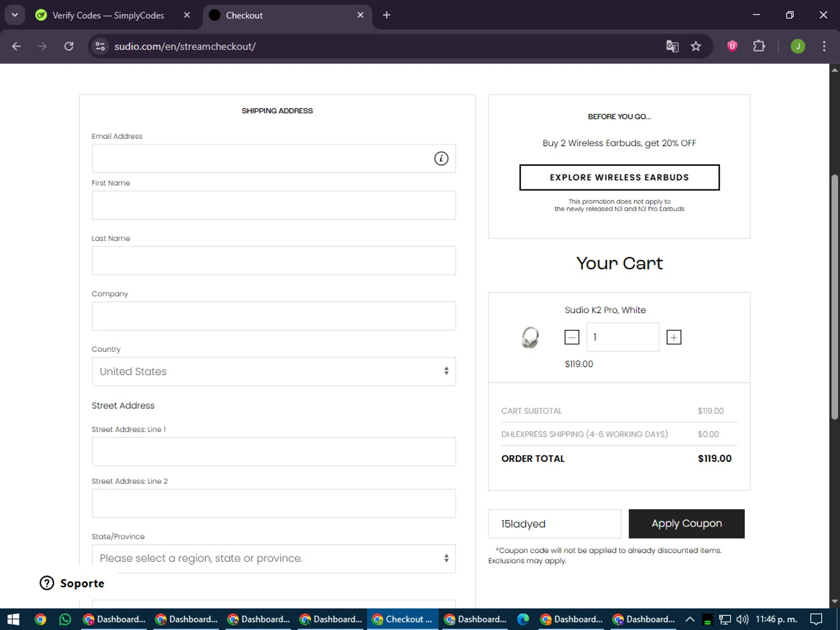This screenshot has width=840, height=630.
Task: Click Street Address Line 2 field
Action: [x=274, y=503]
